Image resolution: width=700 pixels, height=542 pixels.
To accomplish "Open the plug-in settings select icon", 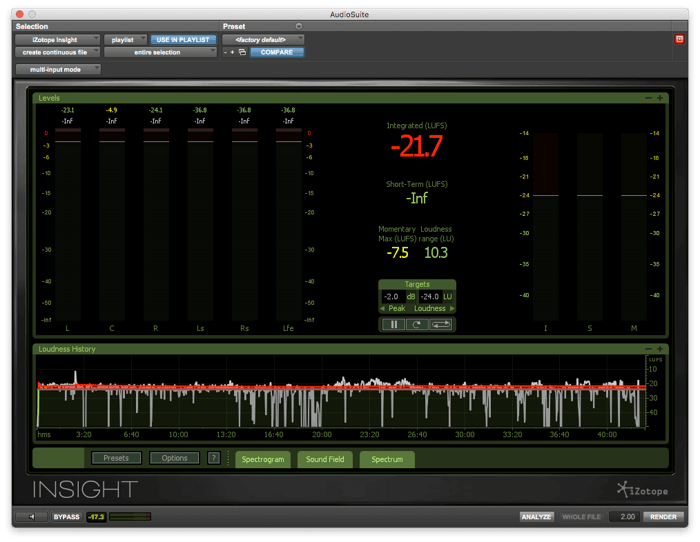I will coord(242,52).
